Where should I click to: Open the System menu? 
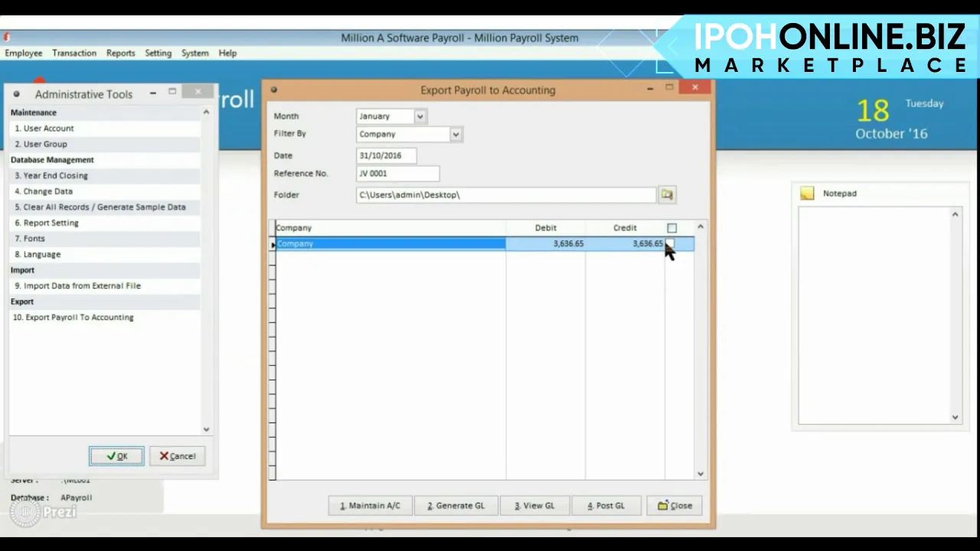click(x=194, y=53)
